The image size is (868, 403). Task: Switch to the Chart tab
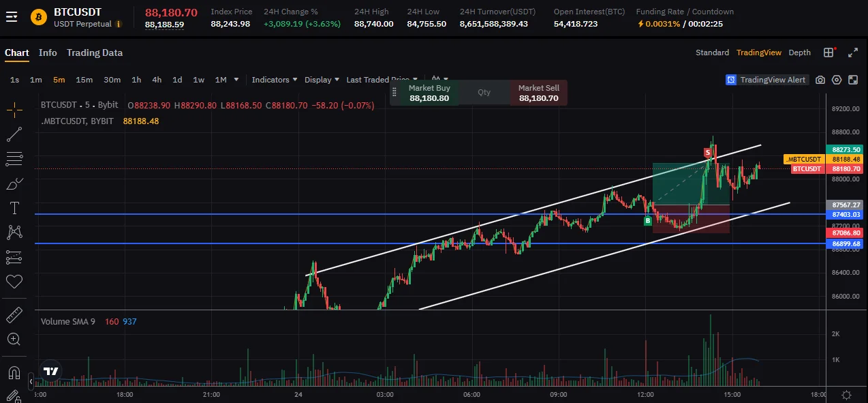pyautogui.click(x=17, y=53)
